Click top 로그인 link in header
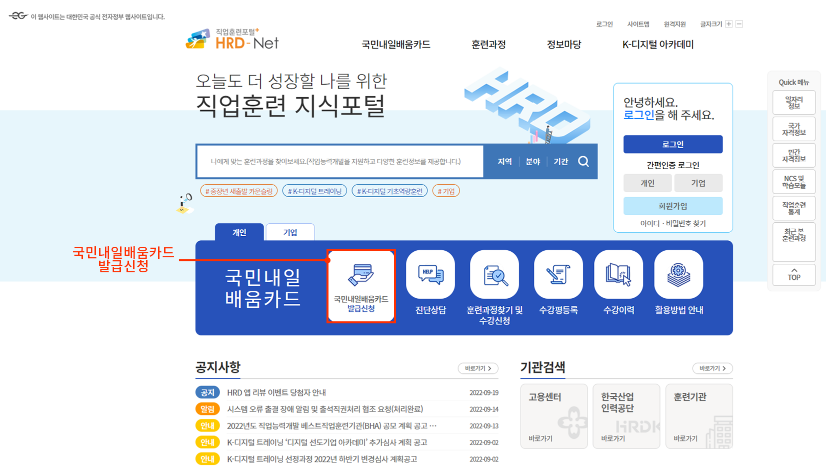 (604, 24)
